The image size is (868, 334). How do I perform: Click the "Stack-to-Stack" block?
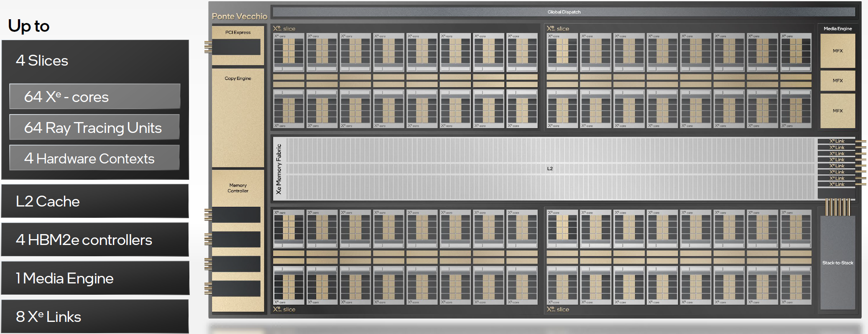pyautogui.click(x=837, y=263)
